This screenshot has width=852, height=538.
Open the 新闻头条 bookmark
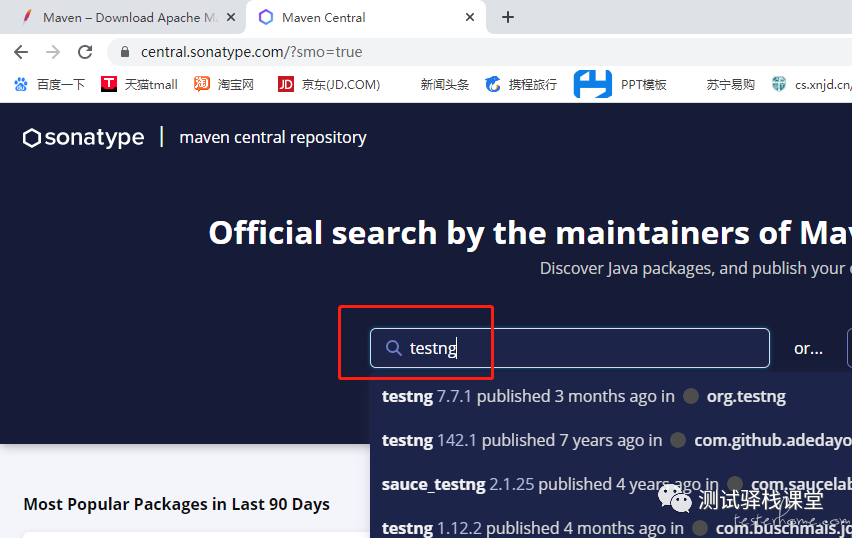[x=444, y=84]
